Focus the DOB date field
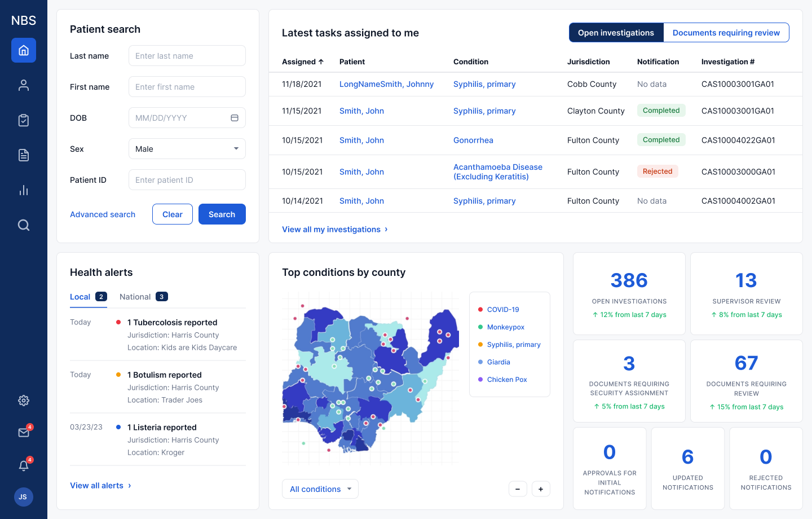Screen dimensions: 812x519 click(x=187, y=118)
